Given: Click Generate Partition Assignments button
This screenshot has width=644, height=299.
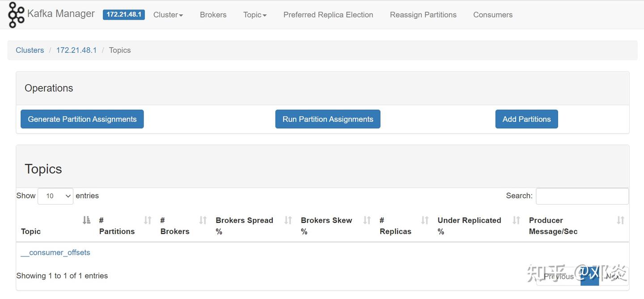Looking at the screenshot, I should [82, 119].
